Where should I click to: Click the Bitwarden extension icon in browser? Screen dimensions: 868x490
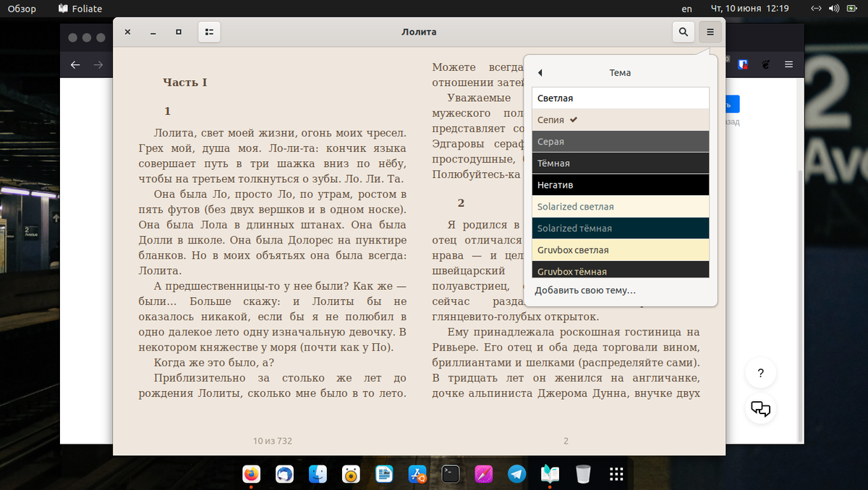(x=743, y=64)
